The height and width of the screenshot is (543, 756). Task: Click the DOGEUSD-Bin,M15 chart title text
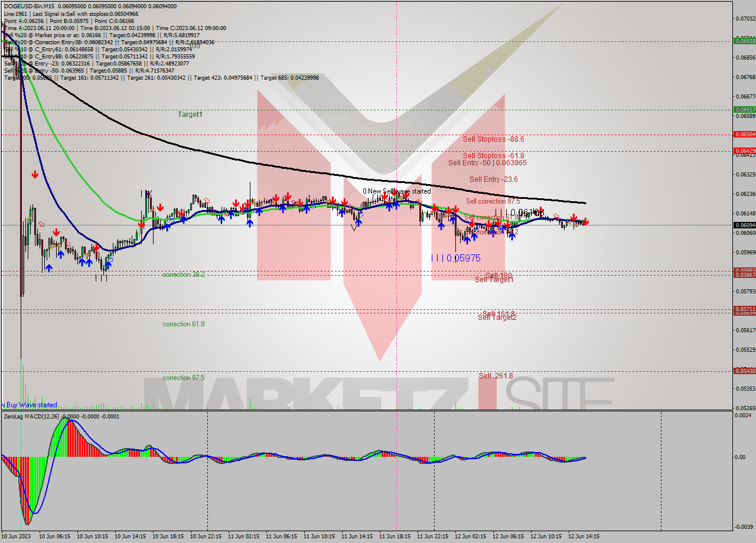(x=30, y=6)
